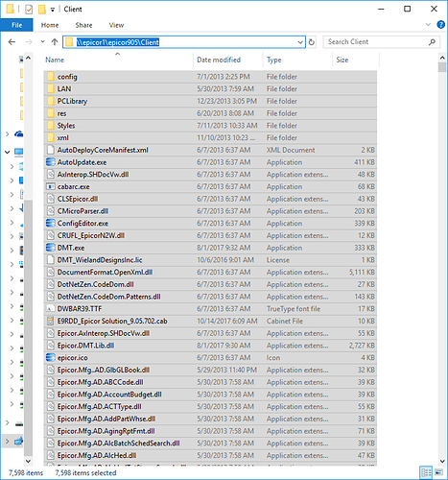The width and height of the screenshot is (448, 480).
Task: Click the Back navigation arrow
Action: point(12,42)
